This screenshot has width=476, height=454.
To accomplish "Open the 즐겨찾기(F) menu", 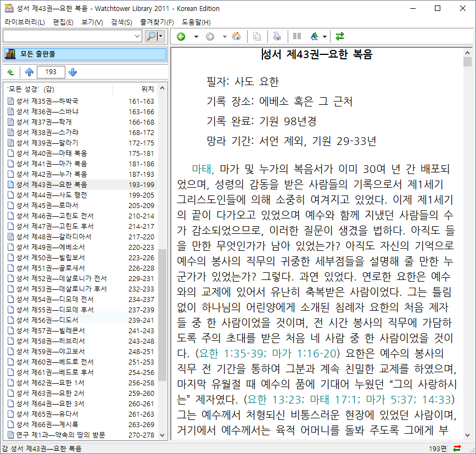I will pos(157,22).
